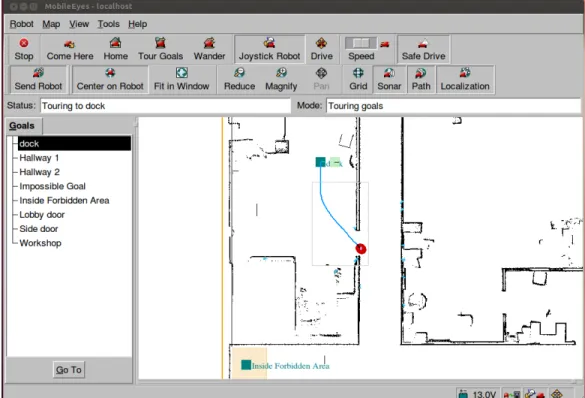Click Fit in Window
This screenshot has height=398, width=585.
(x=182, y=79)
